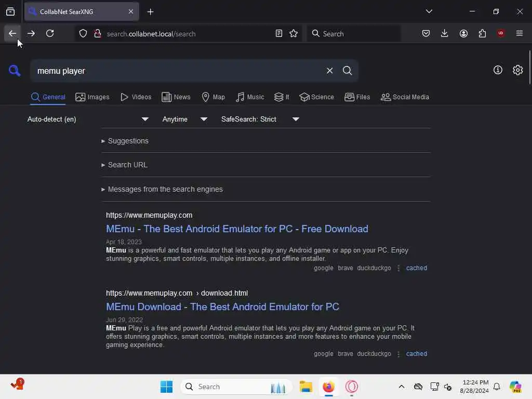The width and height of the screenshot is (532, 399).
Task: Open the tracking protection shield icon
Action: (x=83, y=34)
